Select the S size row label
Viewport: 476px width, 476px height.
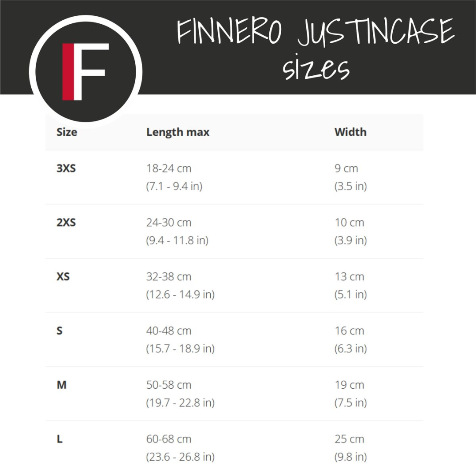(59, 331)
